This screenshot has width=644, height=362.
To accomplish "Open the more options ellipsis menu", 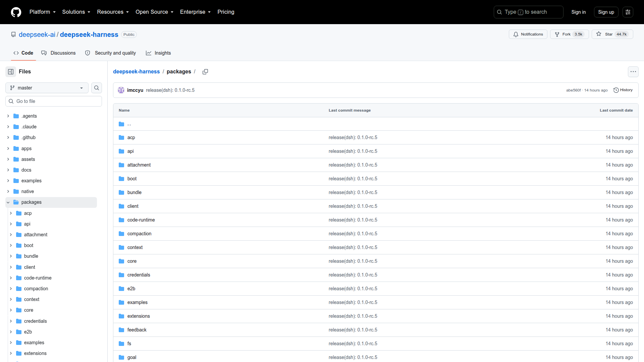I will [633, 72].
